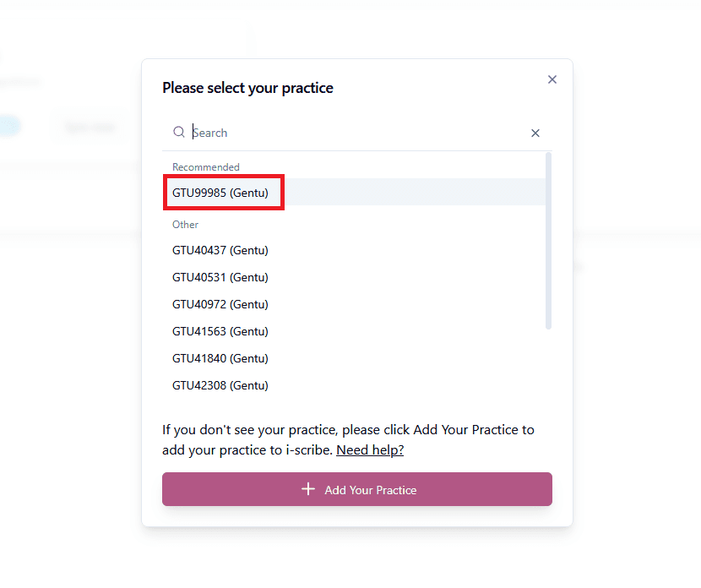
Task: Choose GTU40531 (Gentu) from the list
Action: click(354, 277)
